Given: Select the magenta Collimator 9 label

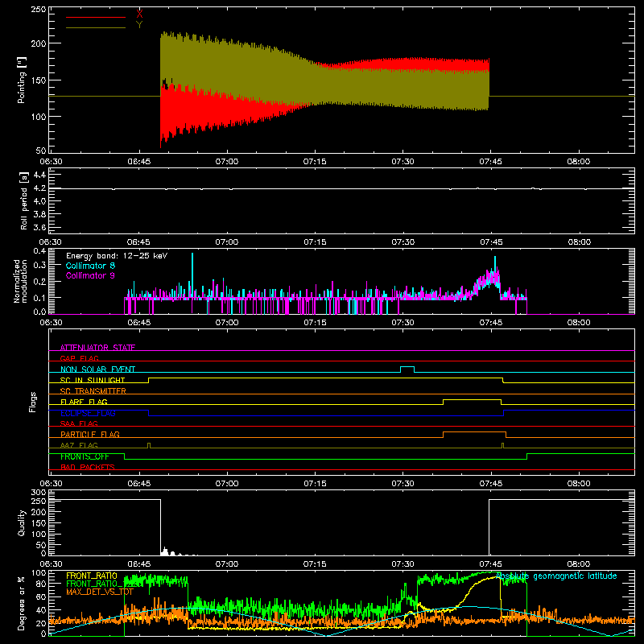Looking at the screenshot, I should [90, 275].
